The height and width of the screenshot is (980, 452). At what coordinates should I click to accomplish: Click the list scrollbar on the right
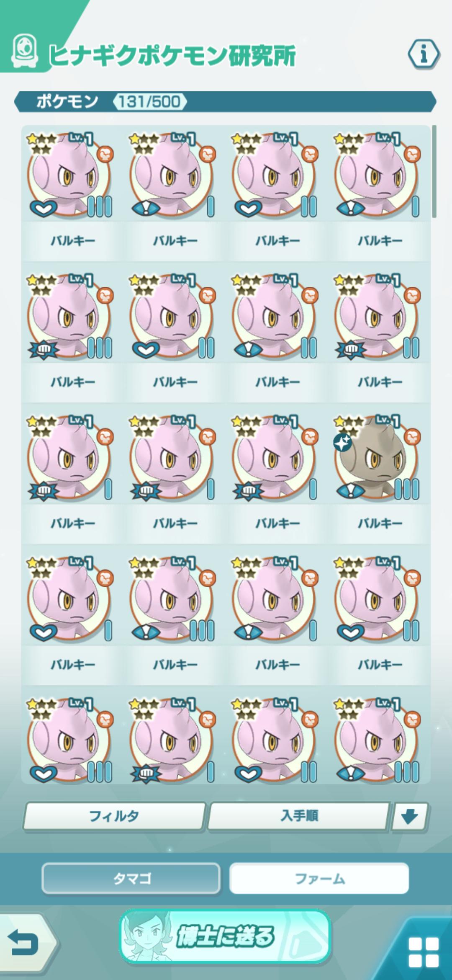click(434, 171)
